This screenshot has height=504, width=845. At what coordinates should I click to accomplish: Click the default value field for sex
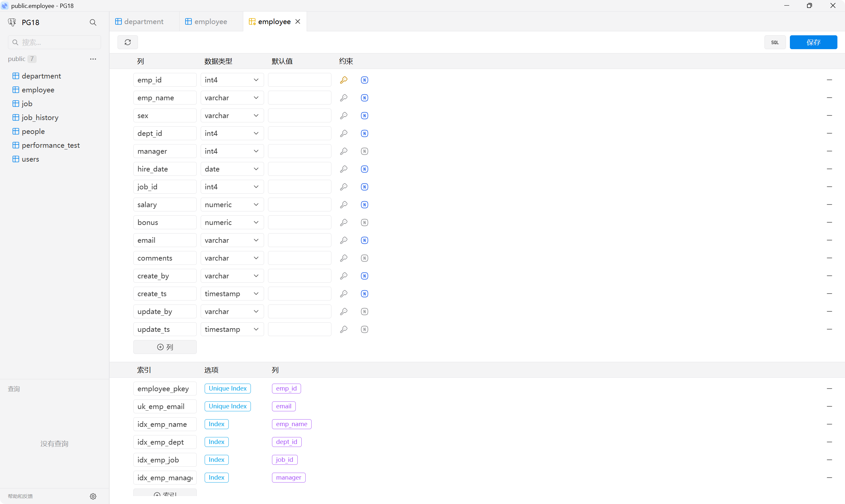(x=299, y=115)
